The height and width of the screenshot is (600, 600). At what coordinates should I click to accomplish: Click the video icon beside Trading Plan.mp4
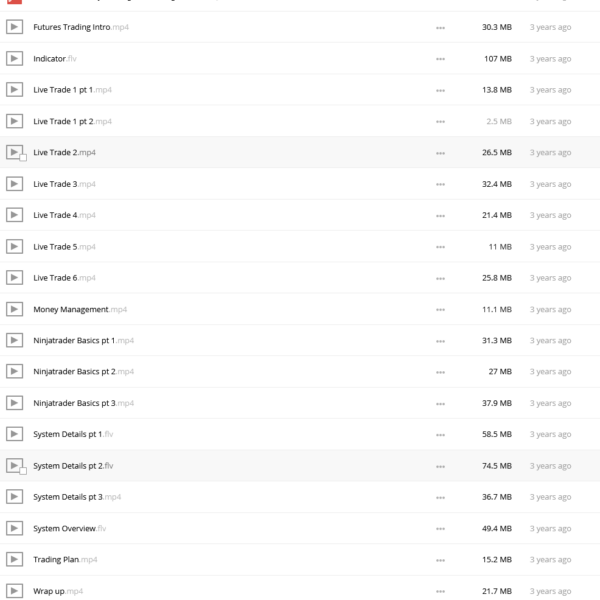(x=14, y=559)
